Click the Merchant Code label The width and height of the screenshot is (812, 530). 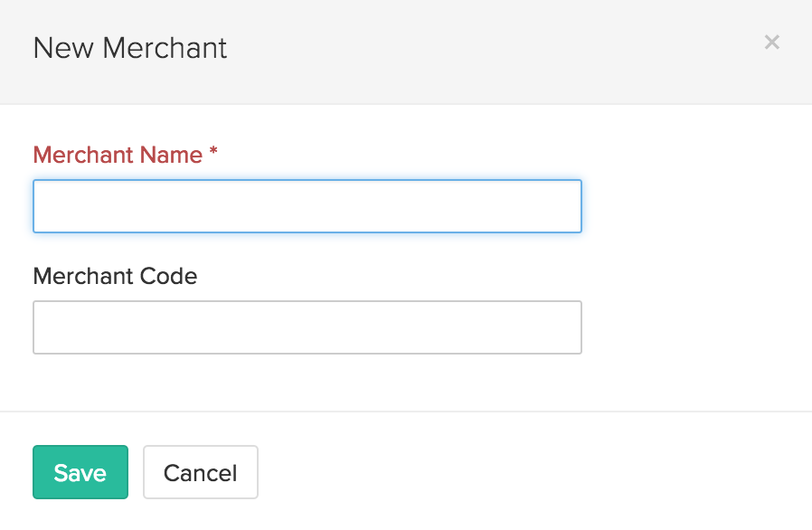click(115, 276)
